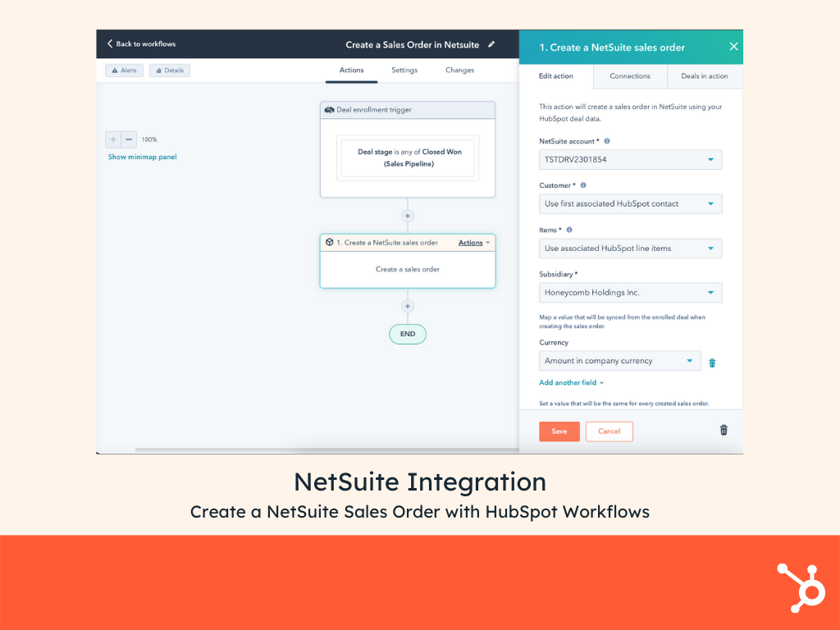Click the info icon beside Customer
The height and width of the screenshot is (630, 840).
tap(583, 185)
